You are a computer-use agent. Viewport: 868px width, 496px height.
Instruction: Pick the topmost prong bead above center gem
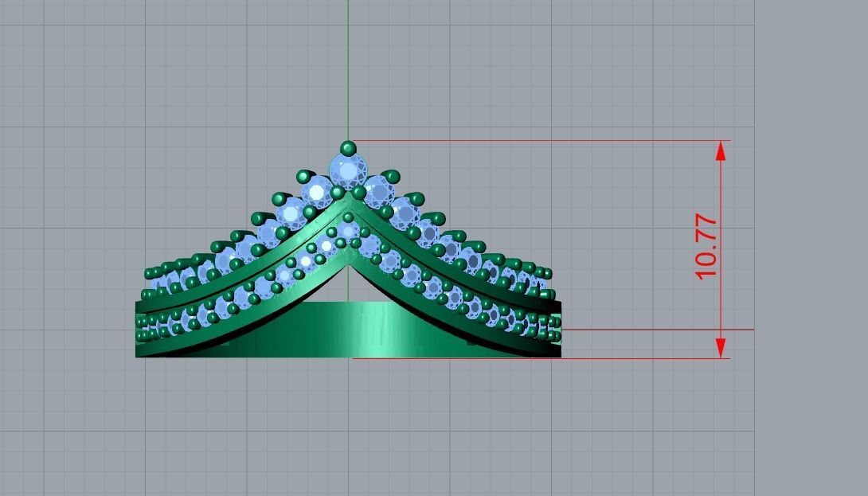pyautogui.click(x=348, y=148)
